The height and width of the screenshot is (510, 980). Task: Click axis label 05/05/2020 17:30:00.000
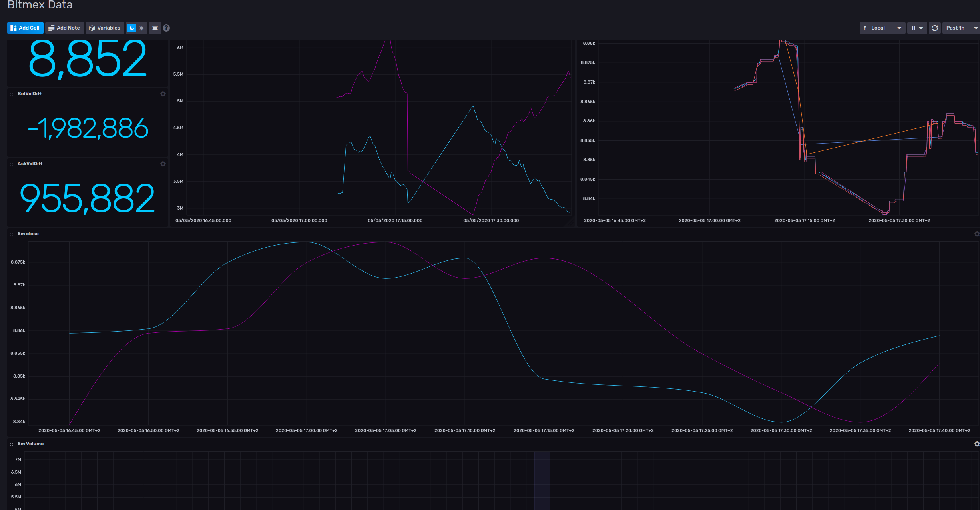click(491, 220)
